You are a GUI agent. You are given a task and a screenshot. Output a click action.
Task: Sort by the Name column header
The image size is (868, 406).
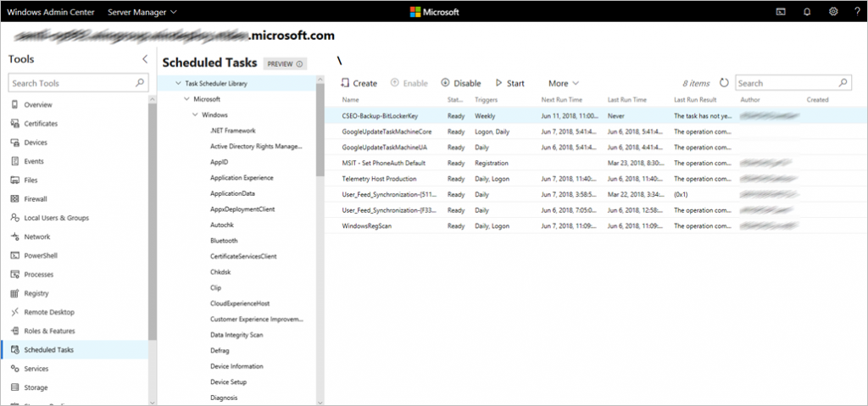click(x=350, y=100)
